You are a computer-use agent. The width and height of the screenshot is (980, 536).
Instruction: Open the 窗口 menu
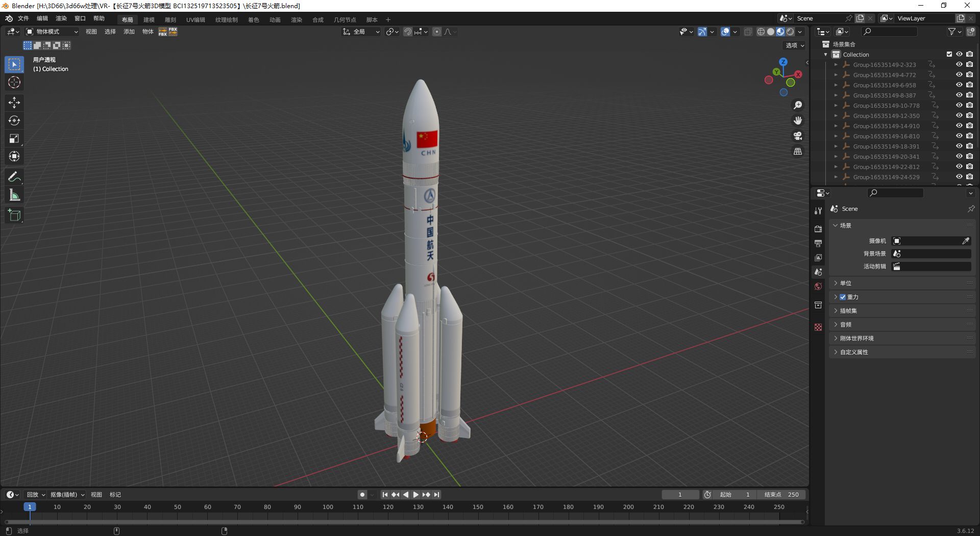tap(80, 18)
